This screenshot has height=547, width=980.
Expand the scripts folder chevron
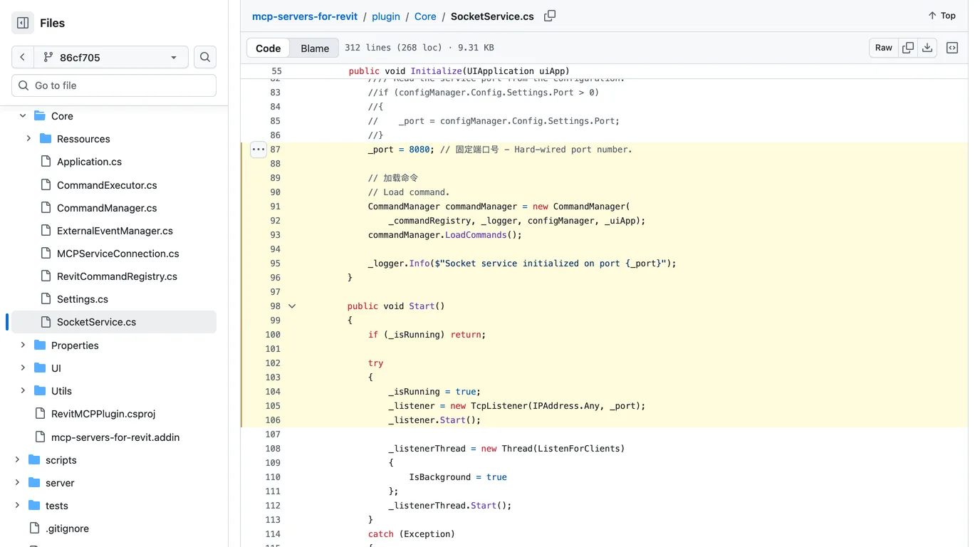[17, 459]
